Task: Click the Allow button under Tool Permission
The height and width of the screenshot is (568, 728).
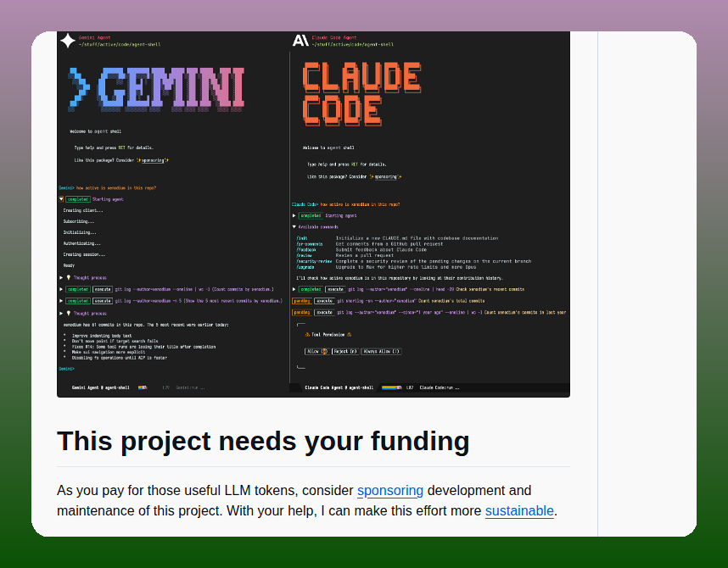Action: click(316, 351)
